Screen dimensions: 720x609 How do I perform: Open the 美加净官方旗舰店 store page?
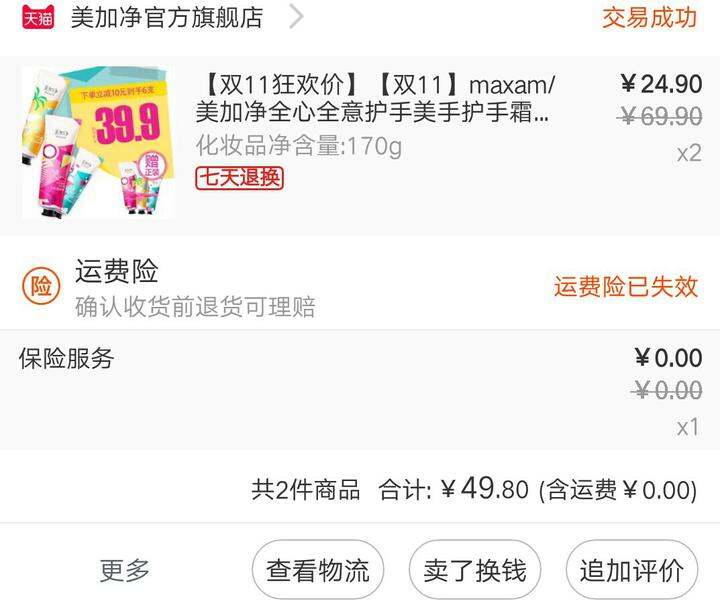(x=167, y=18)
